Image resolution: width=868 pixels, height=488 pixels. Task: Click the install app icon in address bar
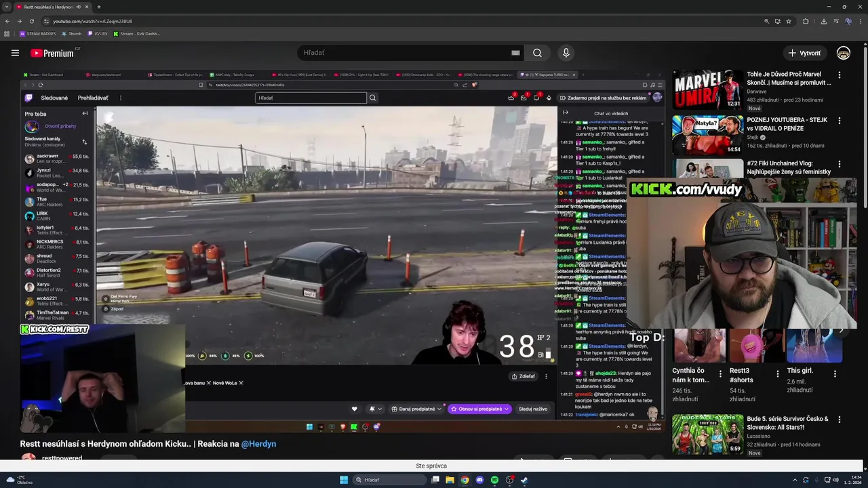(777, 21)
